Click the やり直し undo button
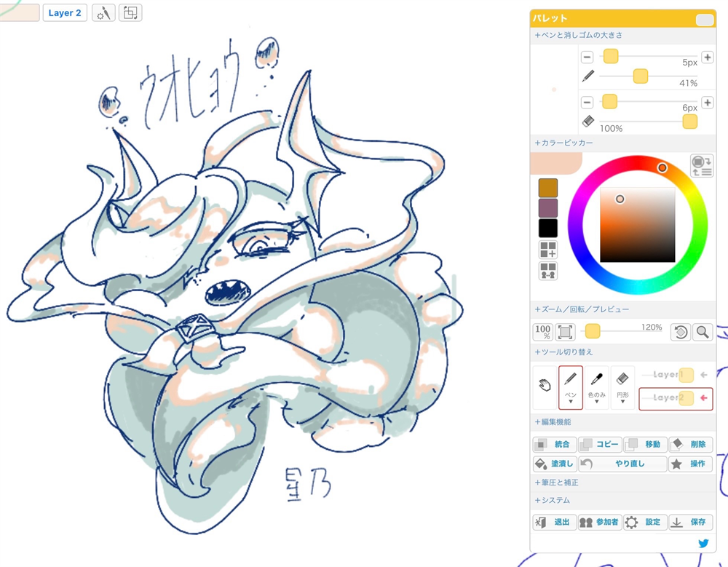The height and width of the screenshot is (567, 728). 622,464
